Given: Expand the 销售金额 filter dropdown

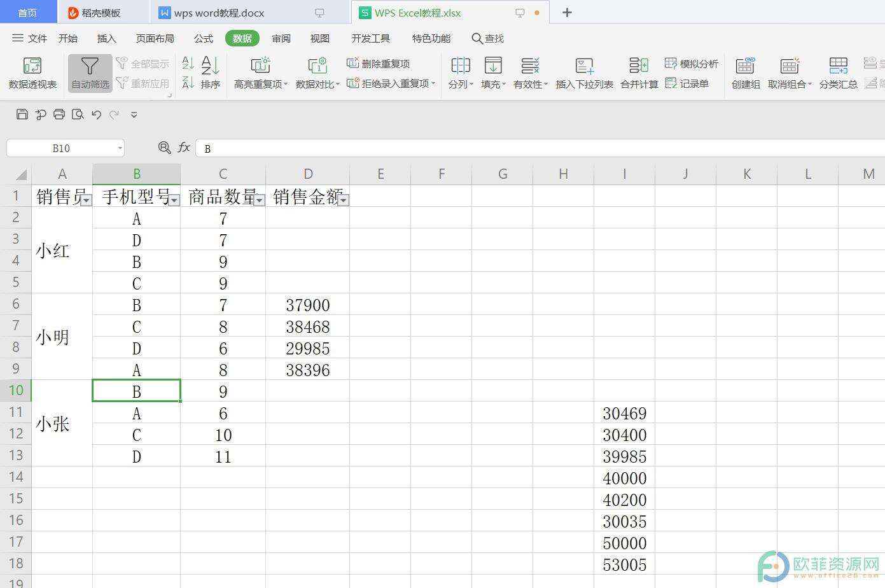Looking at the screenshot, I should (343, 200).
